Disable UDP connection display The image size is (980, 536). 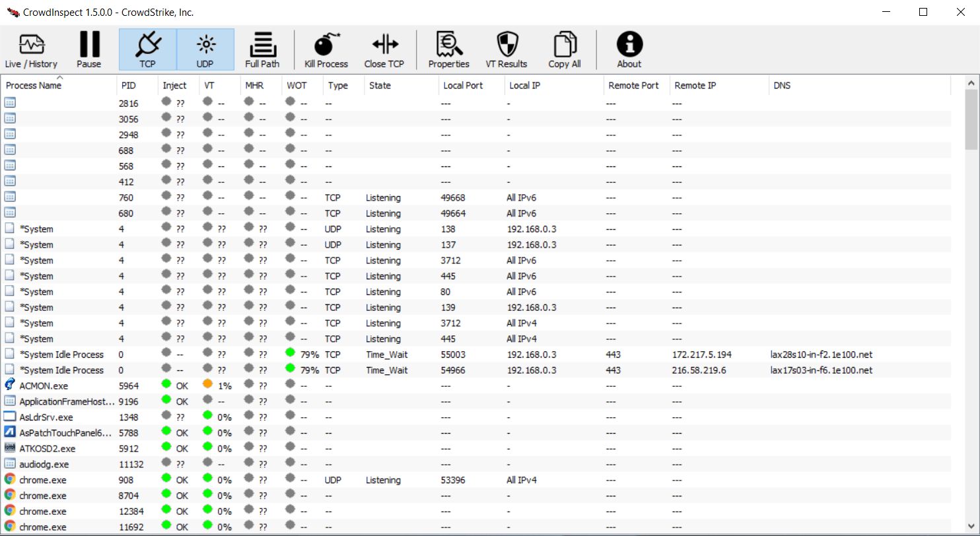click(205, 49)
